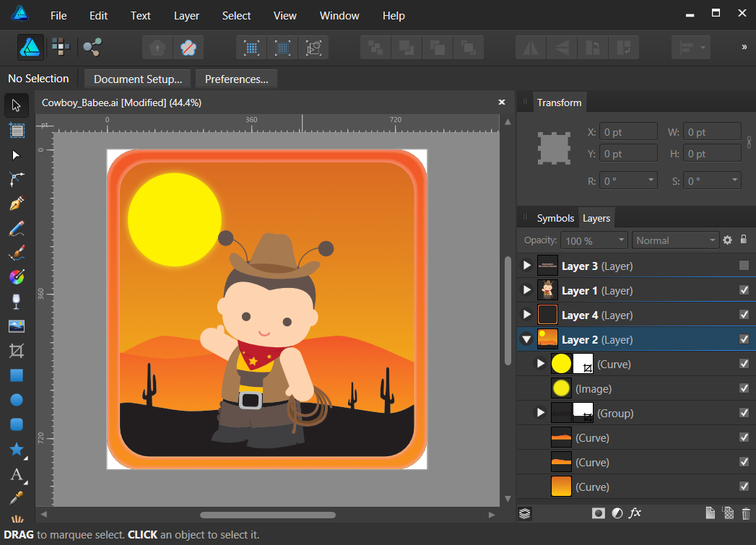Choose the Pen tool
The width and height of the screenshot is (756, 545).
pos(16,204)
